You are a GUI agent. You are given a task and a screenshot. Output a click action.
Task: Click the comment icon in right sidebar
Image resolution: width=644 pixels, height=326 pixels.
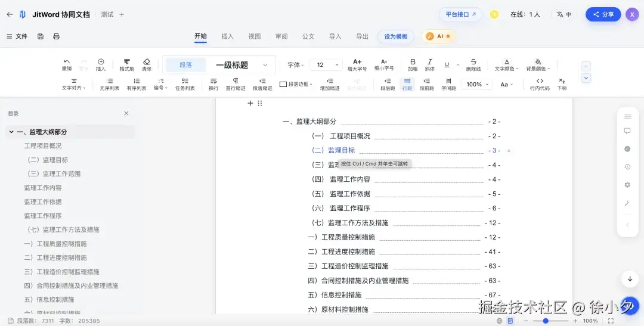click(627, 131)
